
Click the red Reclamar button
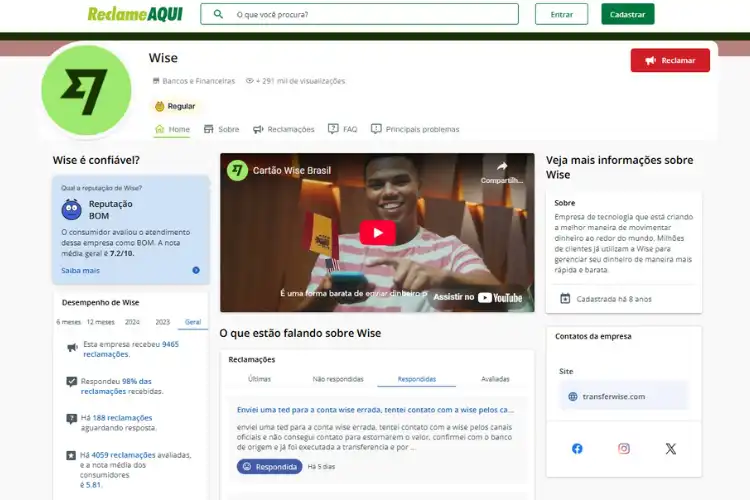(x=670, y=60)
